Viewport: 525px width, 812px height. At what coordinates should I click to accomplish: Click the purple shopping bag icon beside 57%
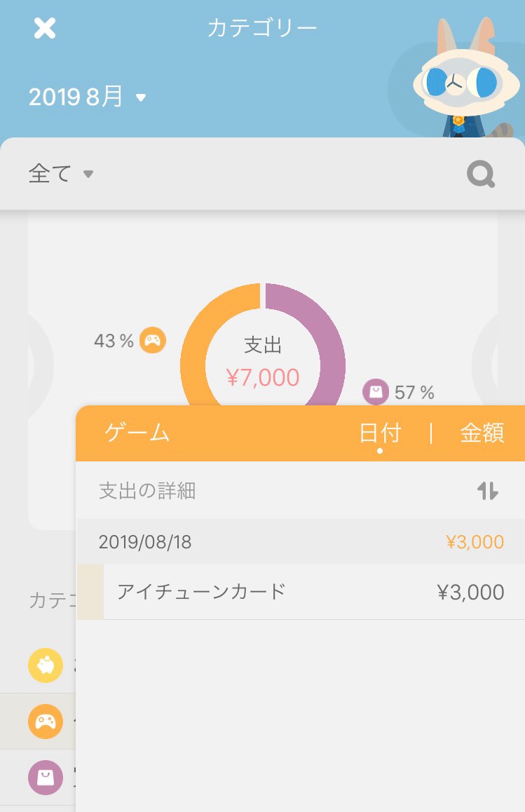coord(375,392)
